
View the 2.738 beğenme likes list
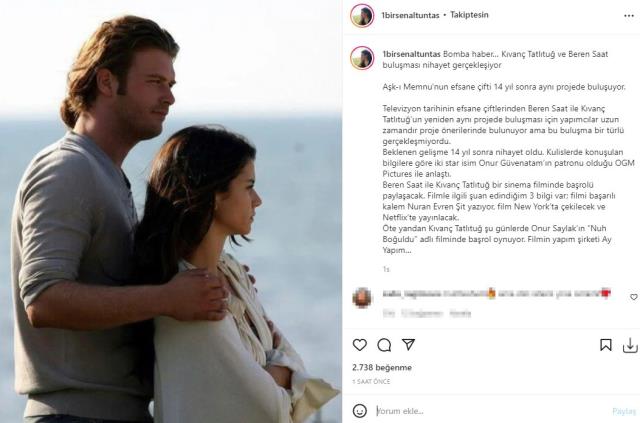click(382, 367)
